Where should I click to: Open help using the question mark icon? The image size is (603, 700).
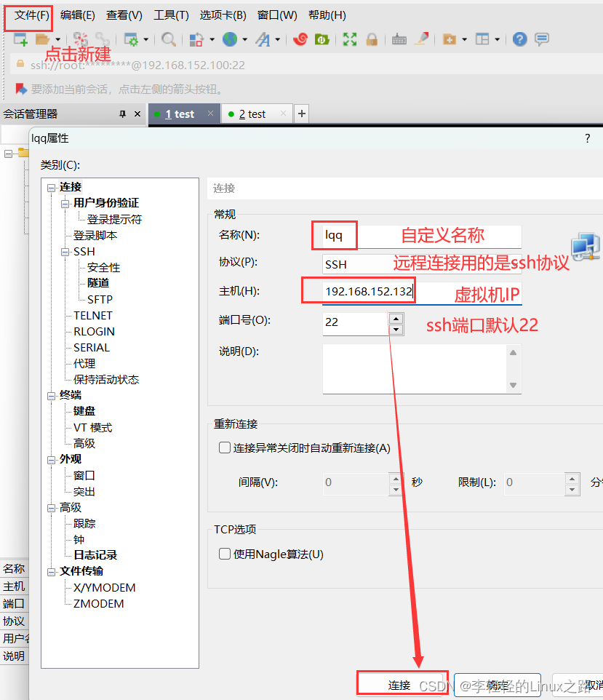(519, 39)
